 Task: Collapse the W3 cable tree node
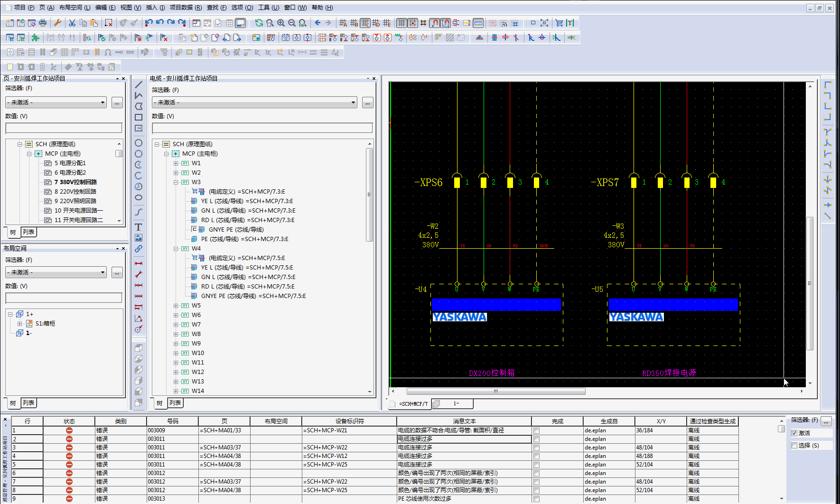click(x=176, y=182)
